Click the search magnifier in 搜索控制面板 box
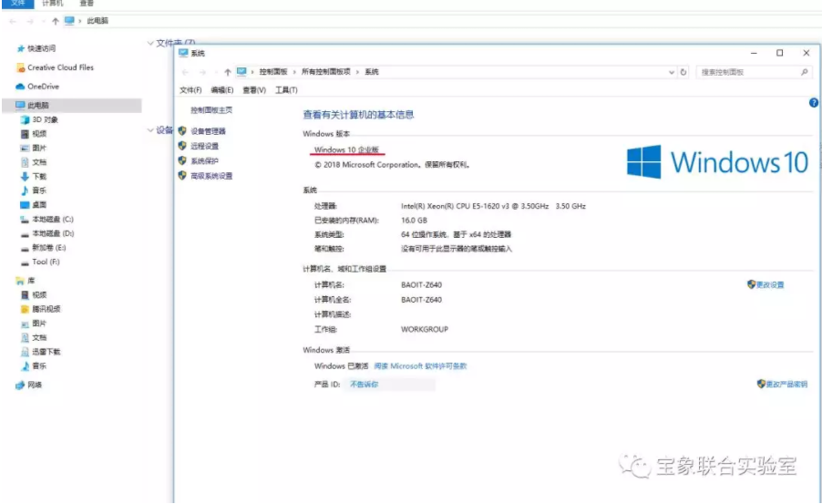 coord(804,72)
